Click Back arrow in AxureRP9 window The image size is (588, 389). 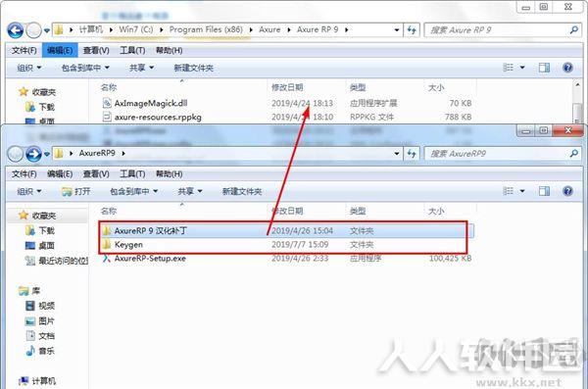point(16,154)
